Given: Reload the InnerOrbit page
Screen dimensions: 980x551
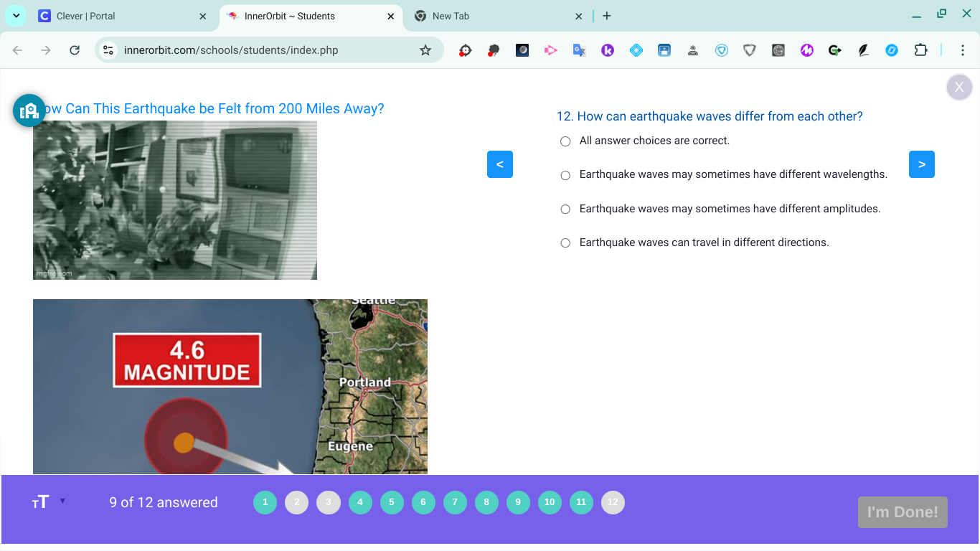Looking at the screenshot, I should coord(75,50).
